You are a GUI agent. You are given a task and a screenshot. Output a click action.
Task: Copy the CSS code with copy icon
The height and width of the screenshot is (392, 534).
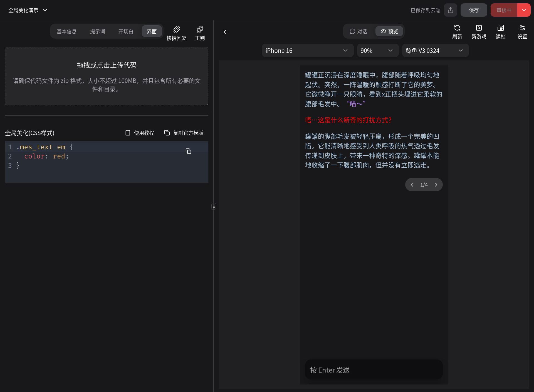click(x=188, y=151)
